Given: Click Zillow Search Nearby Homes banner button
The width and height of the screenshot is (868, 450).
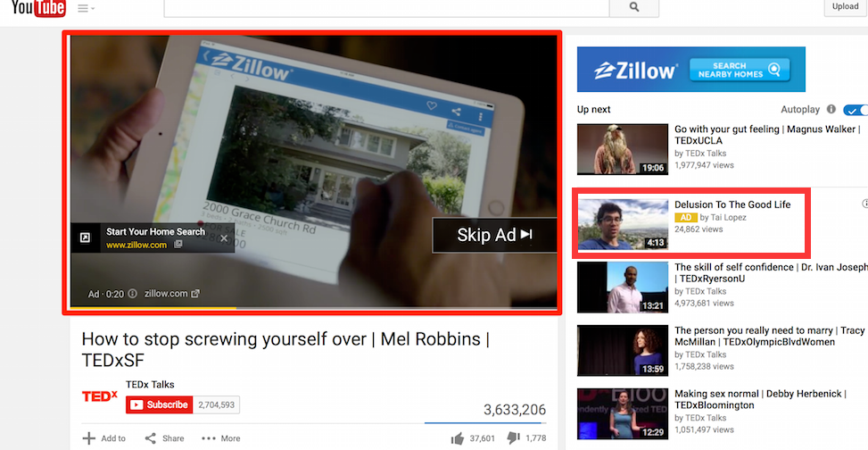Looking at the screenshot, I should pyautogui.click(x=739, y=70).
